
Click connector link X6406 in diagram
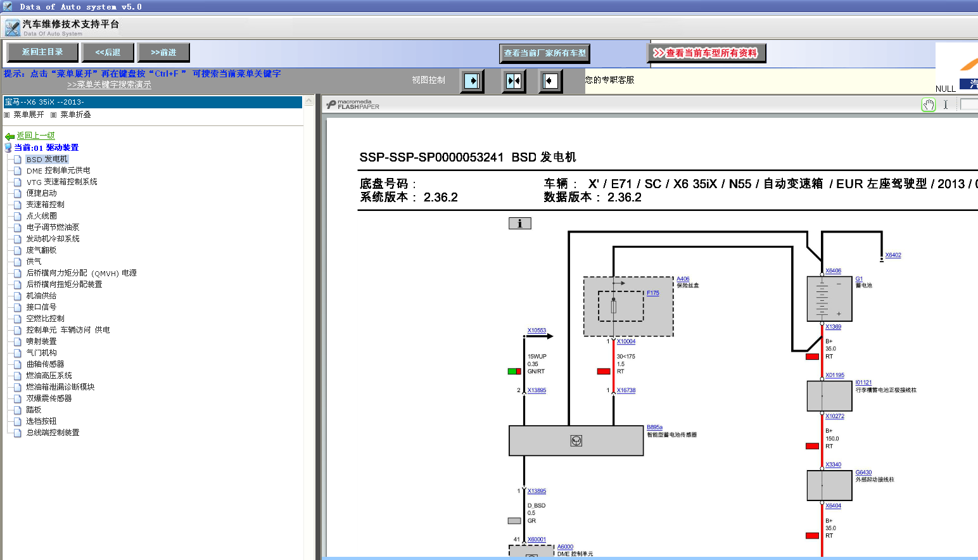(x=834, y=270)
